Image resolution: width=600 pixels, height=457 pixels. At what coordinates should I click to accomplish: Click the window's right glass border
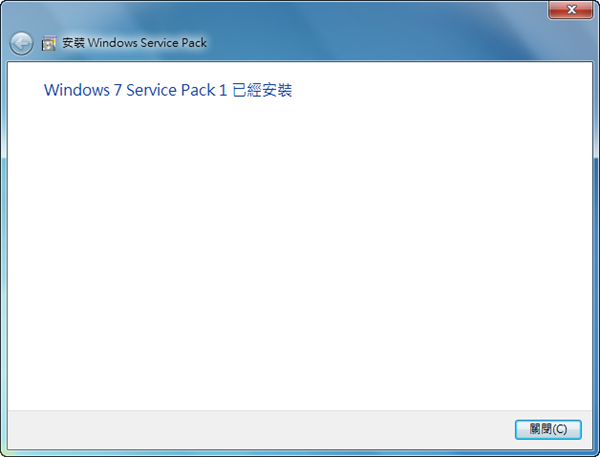pyautogui.click(x=596, y=250)
